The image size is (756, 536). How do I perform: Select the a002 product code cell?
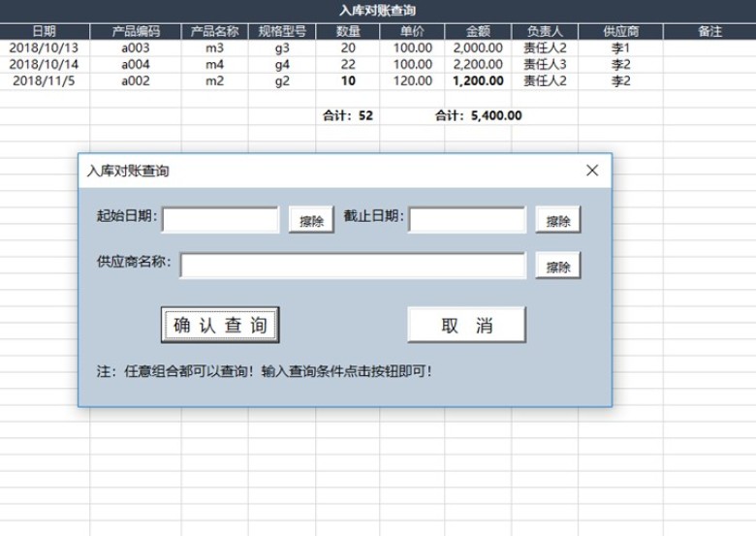[x=136, y=81]
